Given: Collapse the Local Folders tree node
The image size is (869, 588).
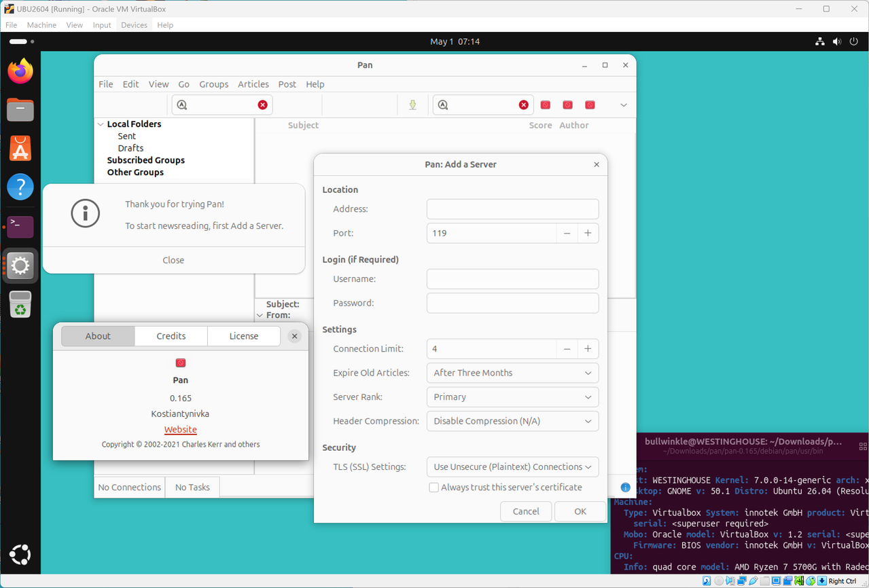Looking at the screenshot, I should (101, 124).
